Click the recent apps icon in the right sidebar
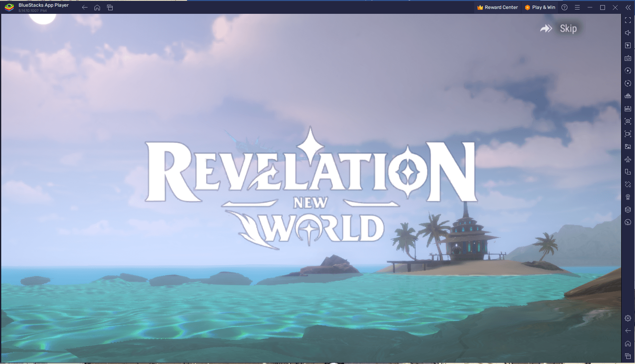The width and height of the screenshot is (635, 364). pyautogui.click(x=628, y=356)
